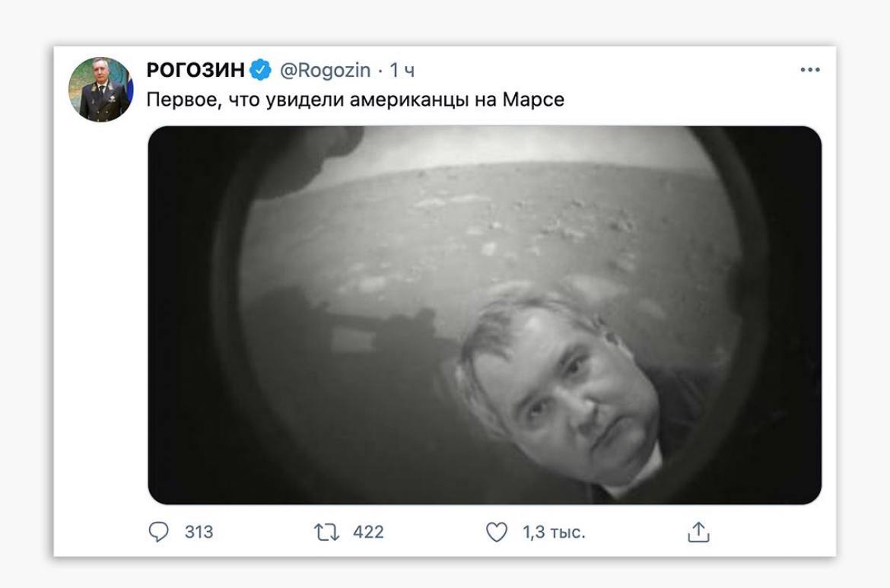Open the three-dot more options menu

tap(810, 70)
